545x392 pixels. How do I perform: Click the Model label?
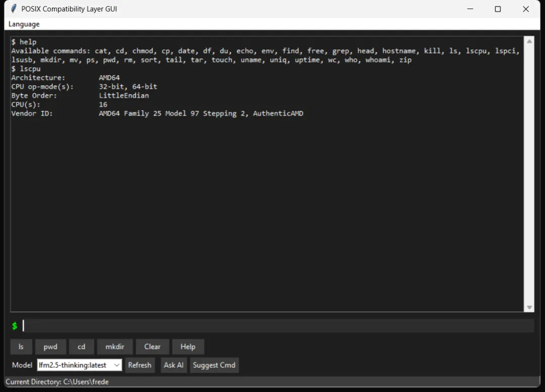22,365
